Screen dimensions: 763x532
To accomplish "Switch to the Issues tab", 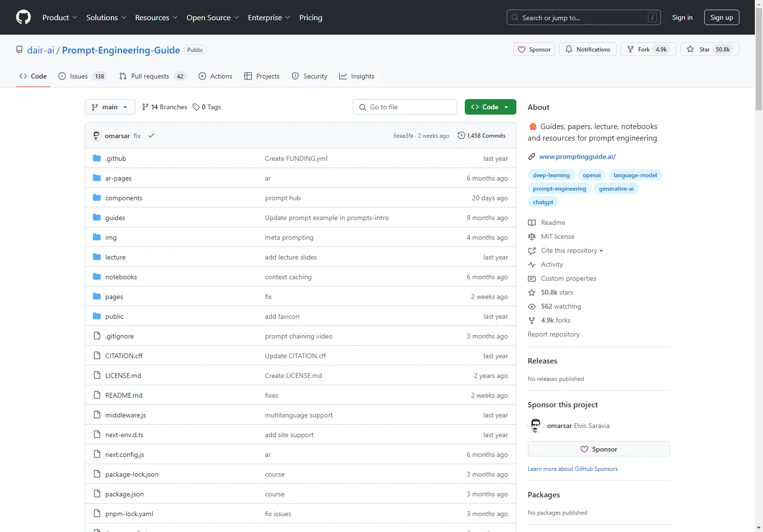I will click(82, 76).
